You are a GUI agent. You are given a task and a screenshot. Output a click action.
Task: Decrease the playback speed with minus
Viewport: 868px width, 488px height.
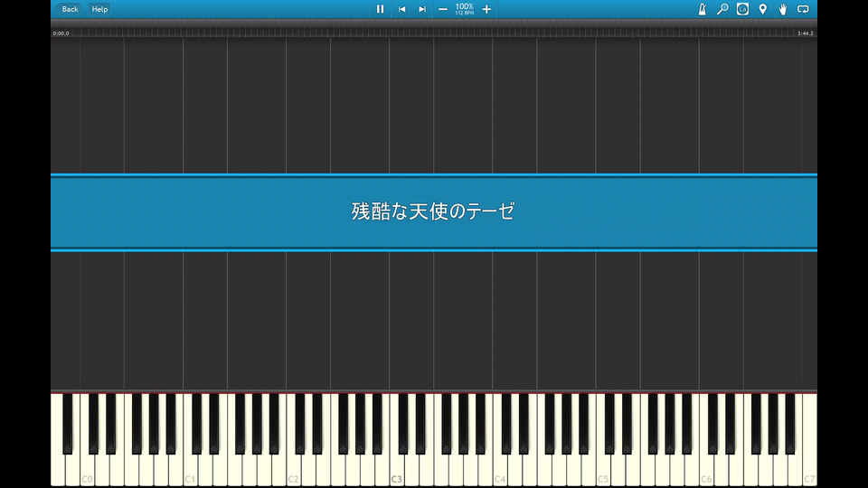(443, 9)
